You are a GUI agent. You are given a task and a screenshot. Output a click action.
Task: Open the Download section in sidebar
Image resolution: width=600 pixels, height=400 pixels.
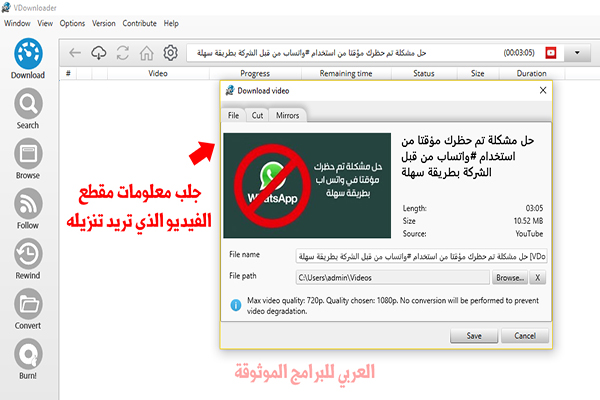click(28, 58)
